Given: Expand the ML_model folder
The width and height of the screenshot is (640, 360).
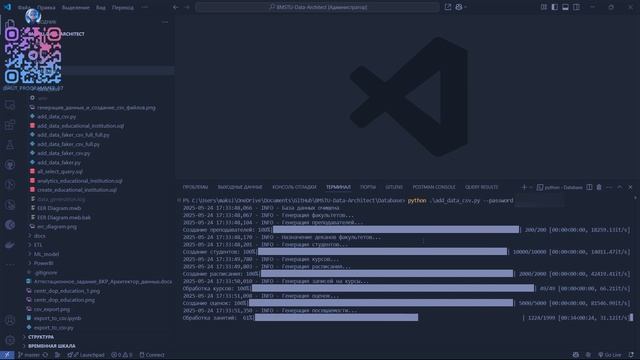Looking at the screenshot, I should coord(46,254).
